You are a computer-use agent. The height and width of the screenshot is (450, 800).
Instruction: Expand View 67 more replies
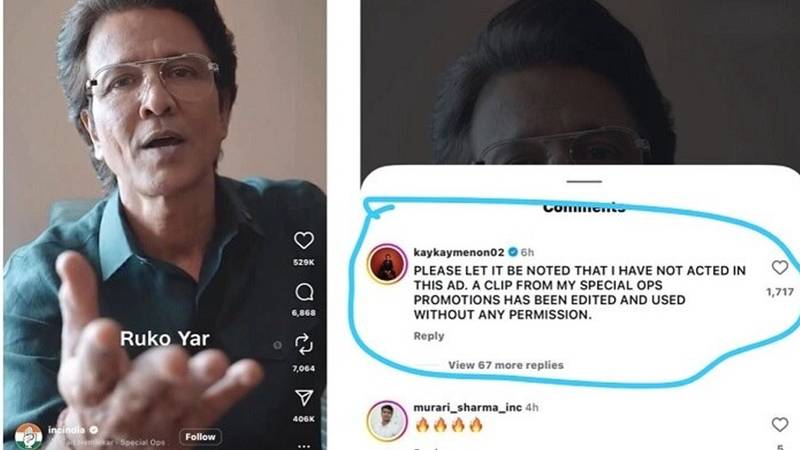pyautogui.click(x=506, y=365)
